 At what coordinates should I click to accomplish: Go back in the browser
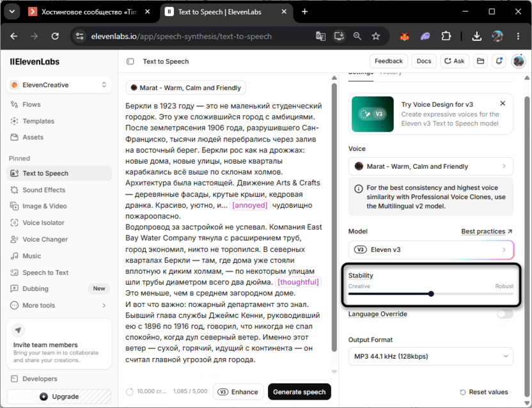(14, 36)
